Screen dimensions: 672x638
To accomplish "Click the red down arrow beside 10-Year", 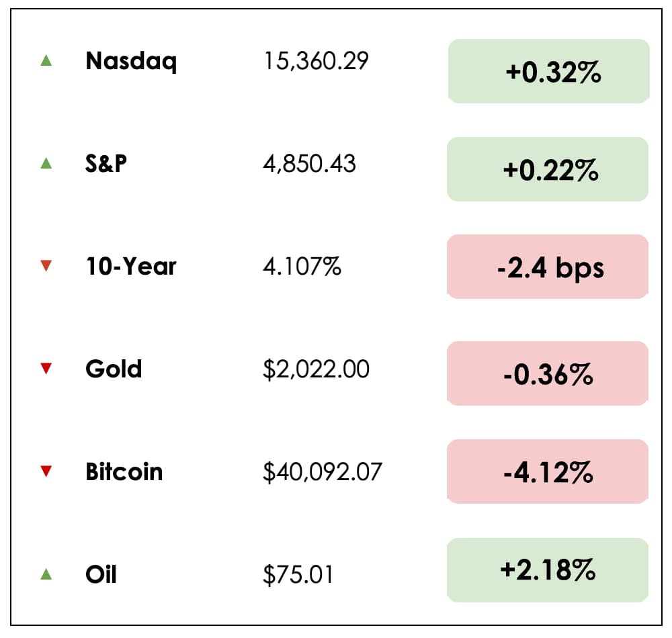I will pyautogui.click(x=46, y=267).
